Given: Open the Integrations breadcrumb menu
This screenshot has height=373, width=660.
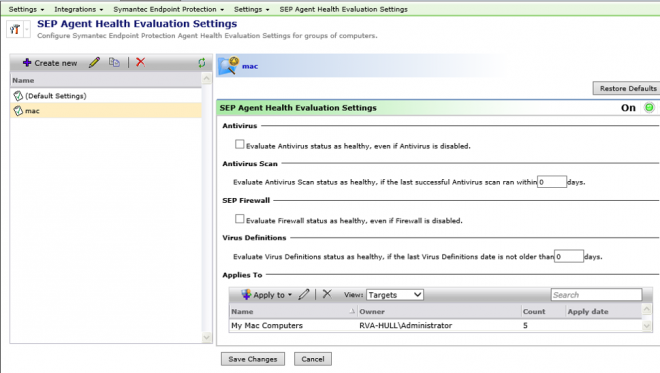Looking at the screenshot, I should pyautogui.click(x=78, y=9).
